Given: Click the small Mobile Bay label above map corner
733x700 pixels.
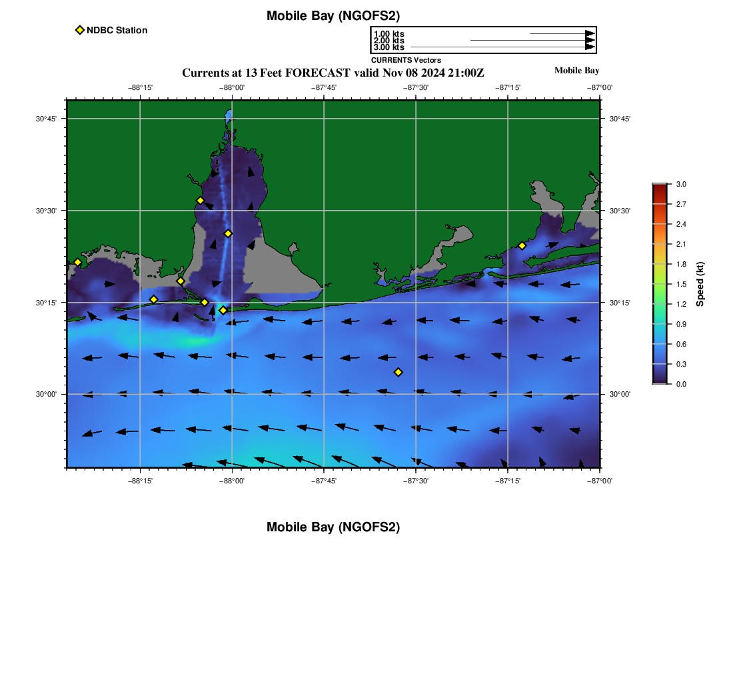Looking at the screenshot, I should click(576, 71).
